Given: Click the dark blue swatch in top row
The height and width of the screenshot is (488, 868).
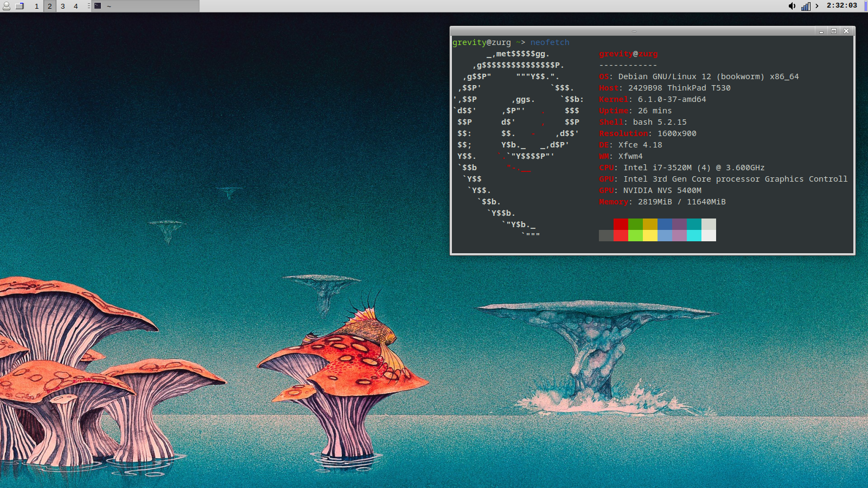Looking at the screenshot, I should (665, 224).
